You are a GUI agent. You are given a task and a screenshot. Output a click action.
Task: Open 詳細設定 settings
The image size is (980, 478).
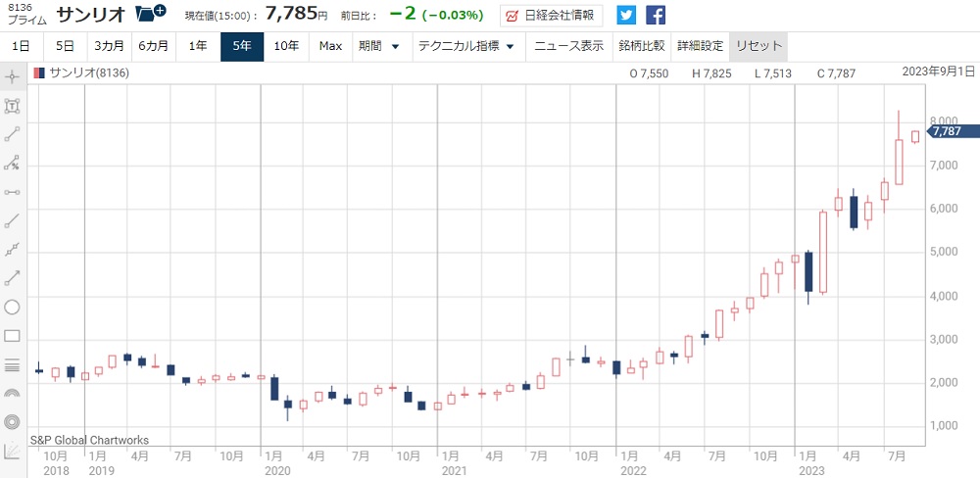point(700,46)
